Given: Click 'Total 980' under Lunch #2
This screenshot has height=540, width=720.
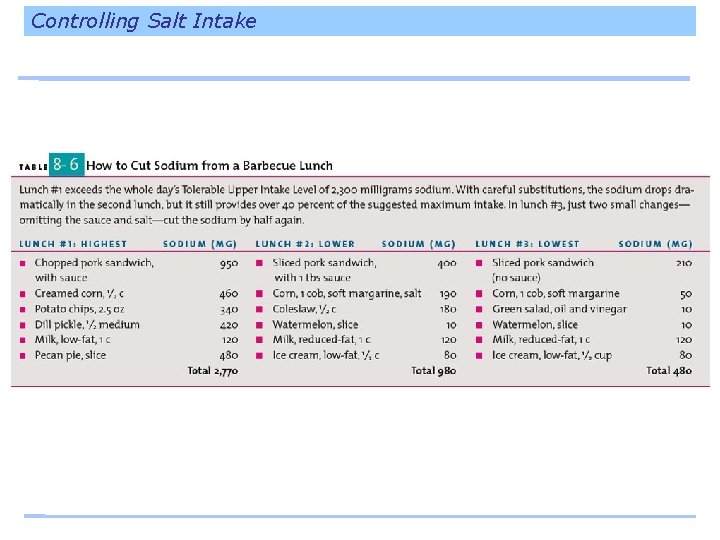Looking at the screenshot, I should tap(433, 371).
